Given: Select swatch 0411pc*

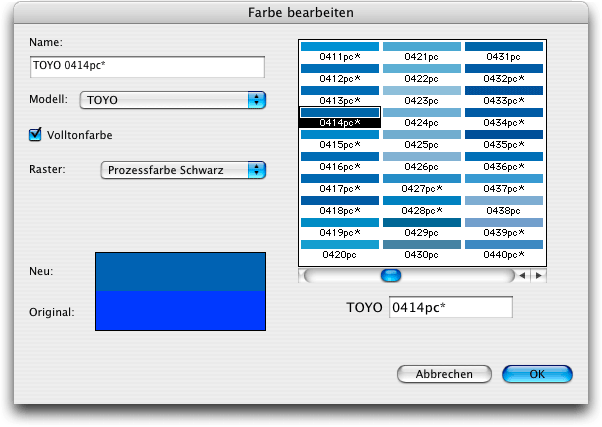Looking at the screenshot, I should pos(340,51).
